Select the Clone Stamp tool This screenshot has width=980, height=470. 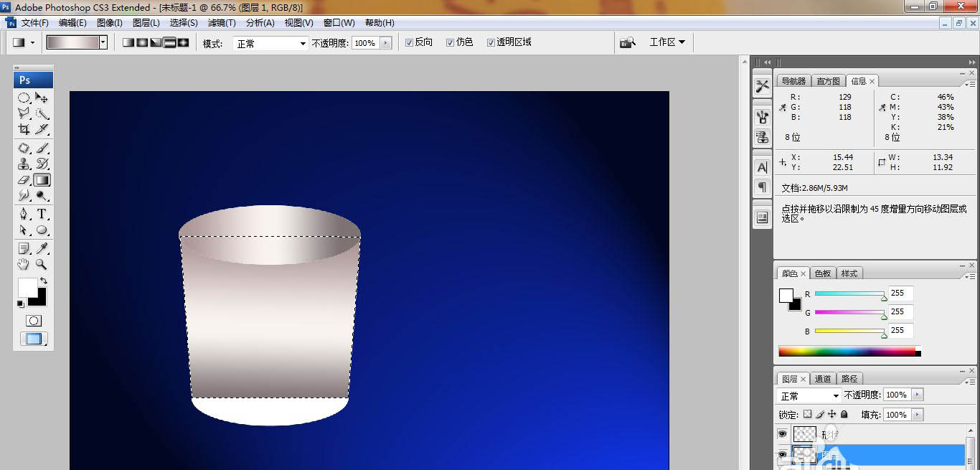[24, 164]
